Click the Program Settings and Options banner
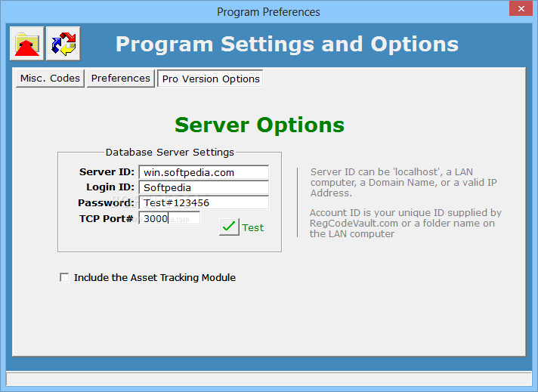 (287, 45)
